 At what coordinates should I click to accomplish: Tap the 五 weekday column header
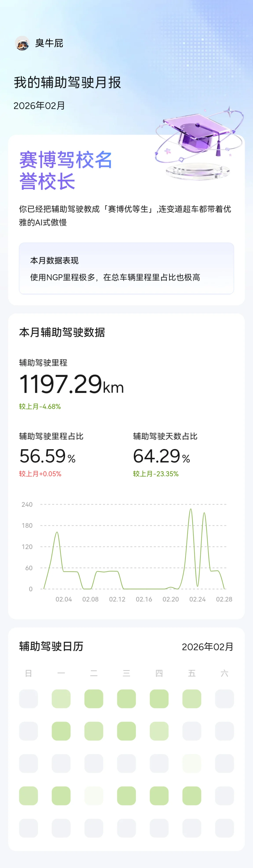pos(192,674)
